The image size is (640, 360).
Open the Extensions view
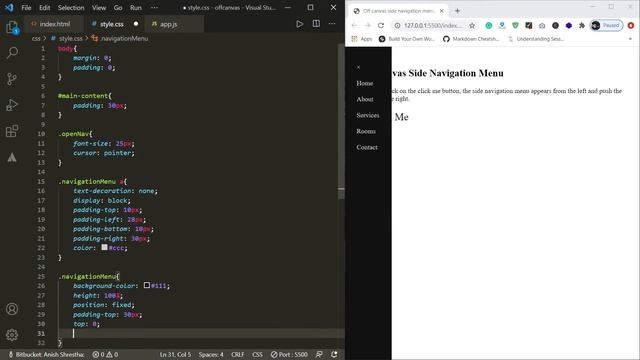tap(12, 131)
